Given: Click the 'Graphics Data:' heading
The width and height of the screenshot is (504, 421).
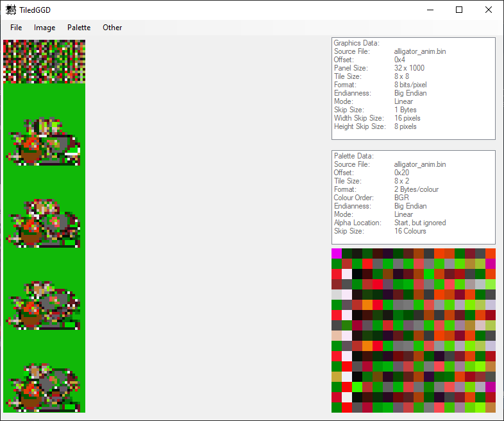Looking at the screenshot, I should pyautogui.click(x=357, y=43).
